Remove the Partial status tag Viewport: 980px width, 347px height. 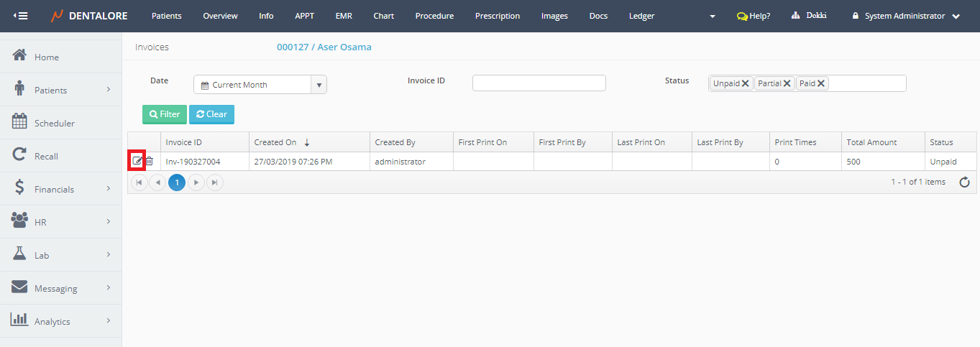[x=787, y=83]
